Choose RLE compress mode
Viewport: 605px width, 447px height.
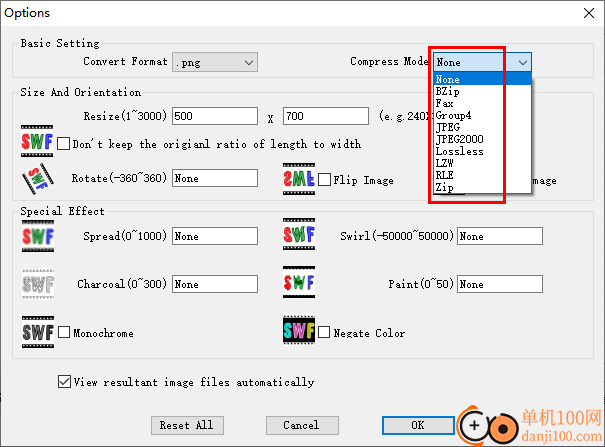pyautogui.click(x=482, y=175)
